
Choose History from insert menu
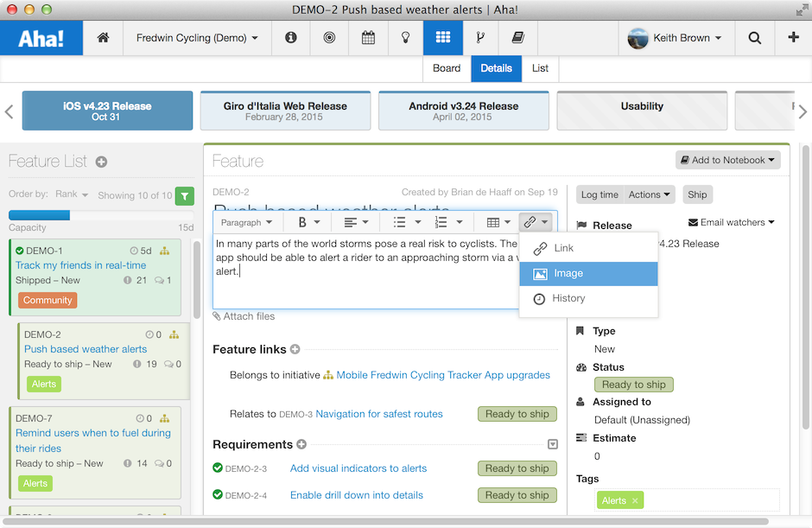(x=589, y=298)
